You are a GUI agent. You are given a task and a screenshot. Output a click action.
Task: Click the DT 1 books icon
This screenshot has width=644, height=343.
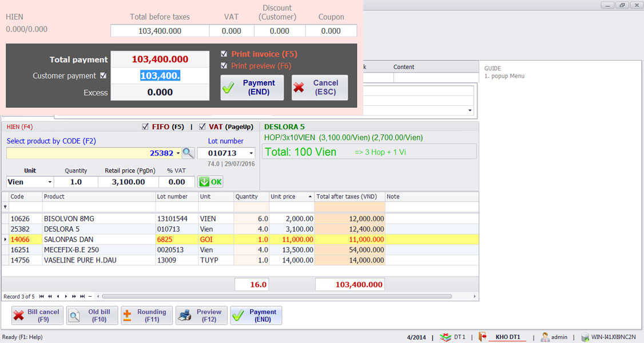tap(446, 337)
